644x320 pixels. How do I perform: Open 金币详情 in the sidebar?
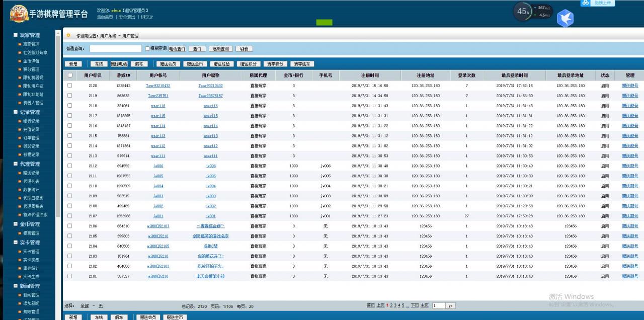coord(31,61)
